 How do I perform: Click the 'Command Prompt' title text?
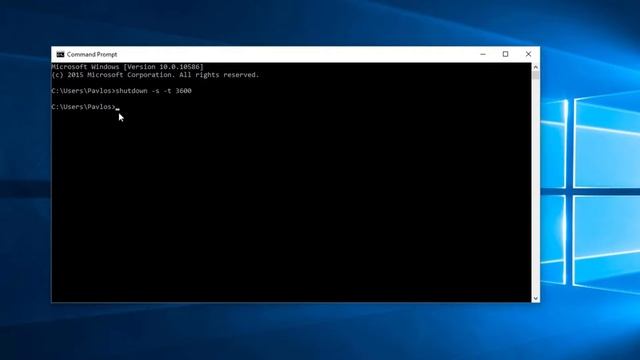[x=92, y=54]
